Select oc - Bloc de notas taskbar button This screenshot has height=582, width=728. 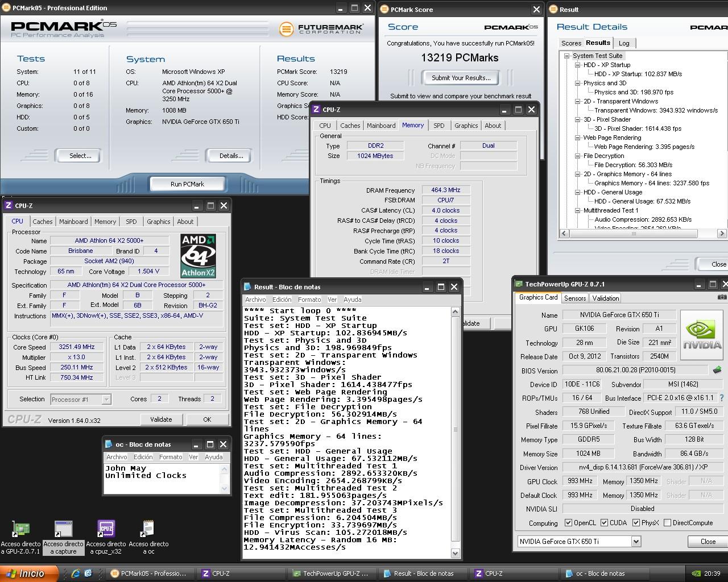603,573
